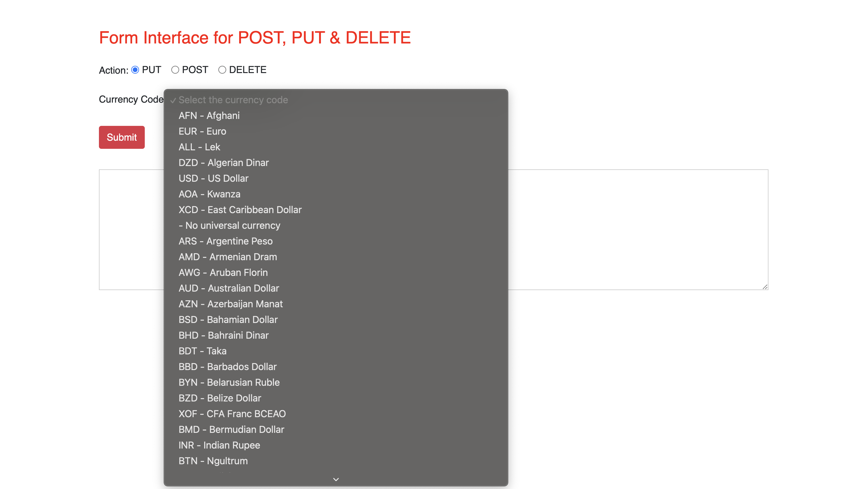This screenshot has width=868, height=489.
Task: Click the resize grip of the text area
Action: click(765, 287)
